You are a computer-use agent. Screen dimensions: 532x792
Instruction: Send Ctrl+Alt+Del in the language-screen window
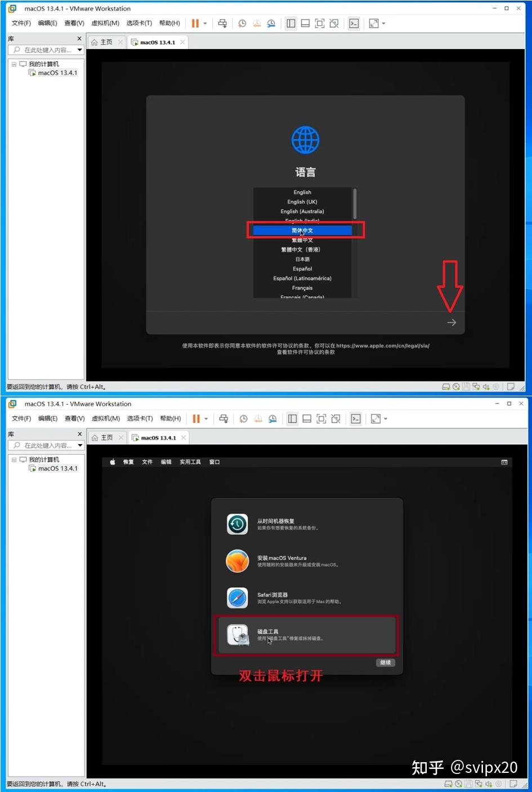click(222, 24)
